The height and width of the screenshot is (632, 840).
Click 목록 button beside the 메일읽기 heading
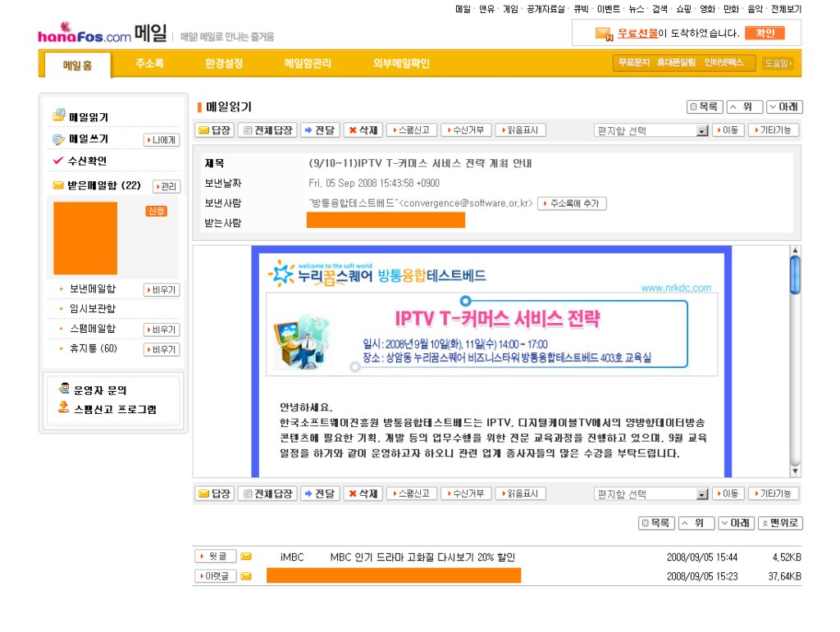705,107
